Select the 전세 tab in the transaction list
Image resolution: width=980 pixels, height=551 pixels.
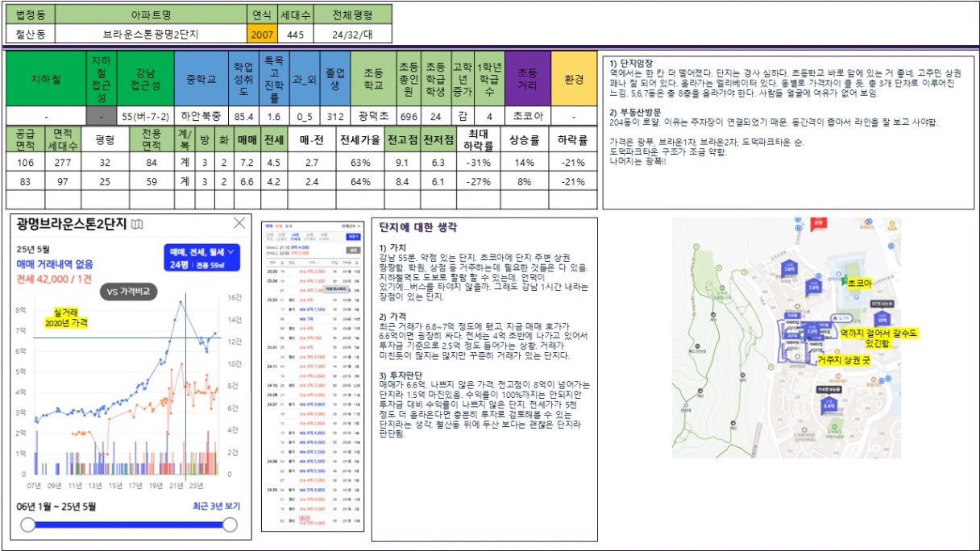pos(278,226)
